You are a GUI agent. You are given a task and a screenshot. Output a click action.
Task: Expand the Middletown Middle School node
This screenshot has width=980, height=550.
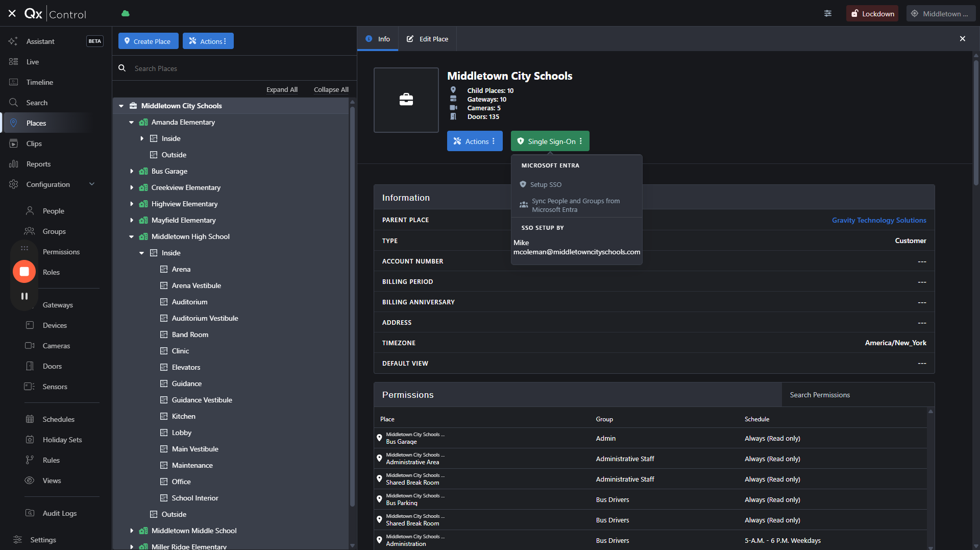[x=132, y=531]
